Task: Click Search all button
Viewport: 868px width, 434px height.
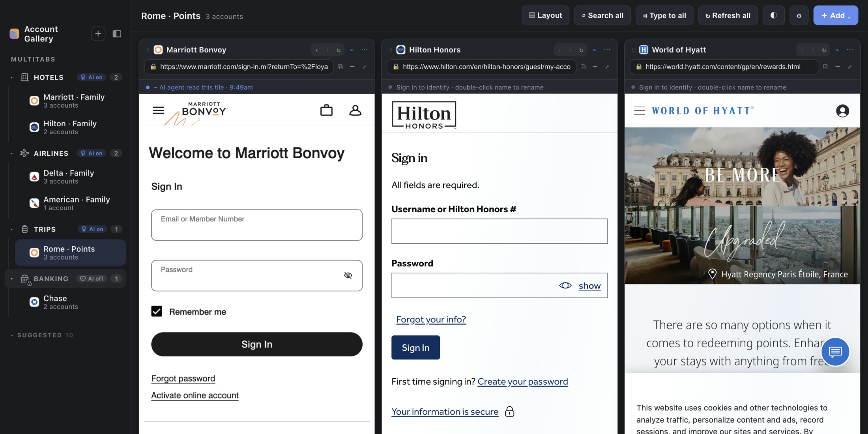Action: [602, 16]
